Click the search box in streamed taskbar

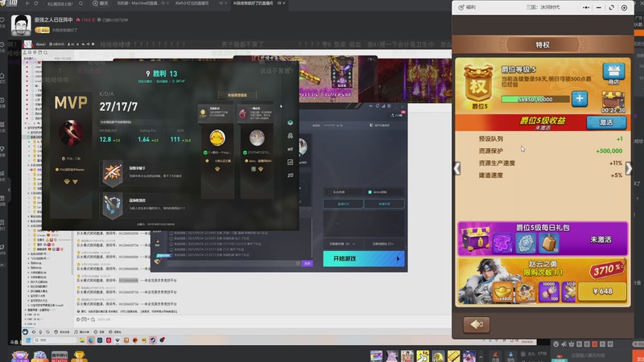click(56, 340)
